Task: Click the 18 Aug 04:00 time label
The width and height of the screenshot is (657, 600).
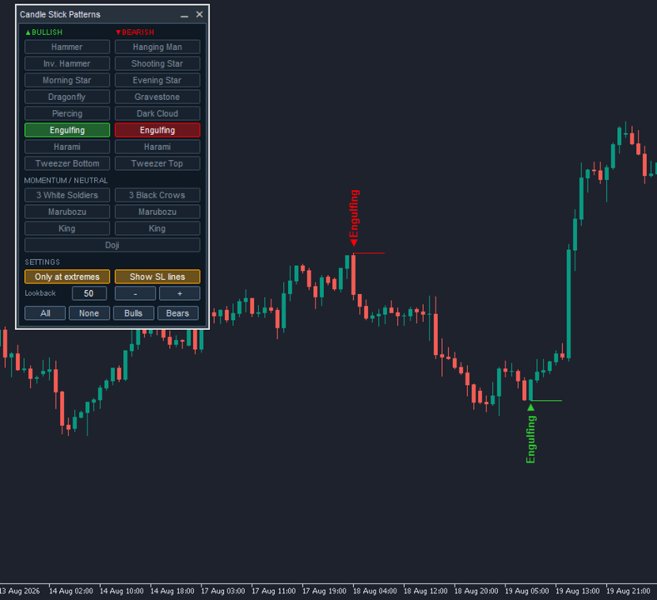Action: pyautogui.click(x=375, y=591)
